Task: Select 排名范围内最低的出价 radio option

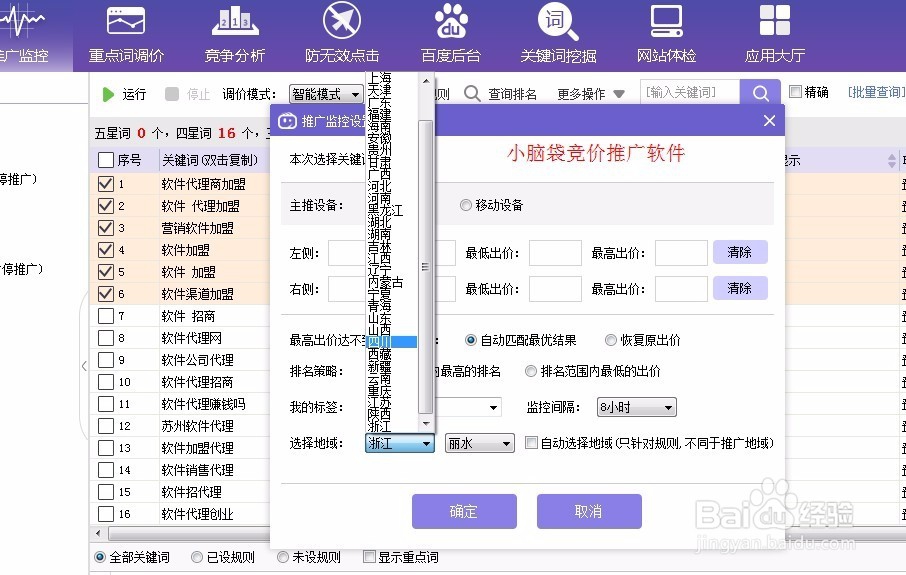Action: point(530,371)
